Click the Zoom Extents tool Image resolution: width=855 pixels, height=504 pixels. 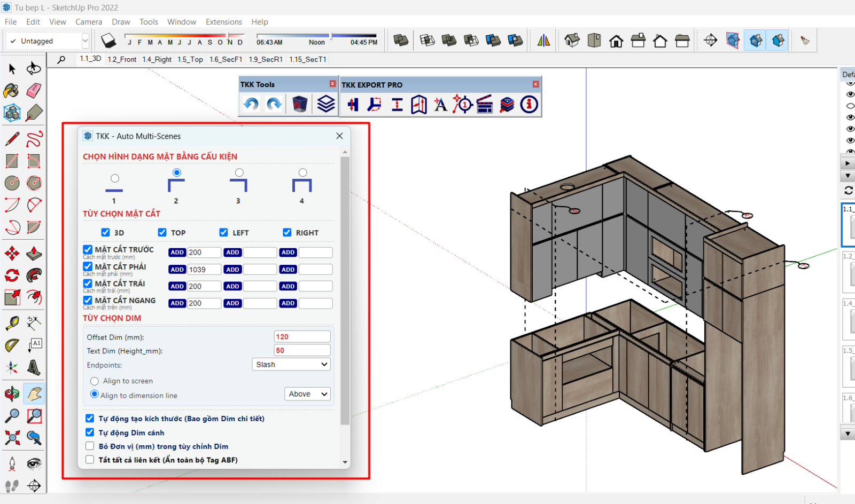click(12, 438)
